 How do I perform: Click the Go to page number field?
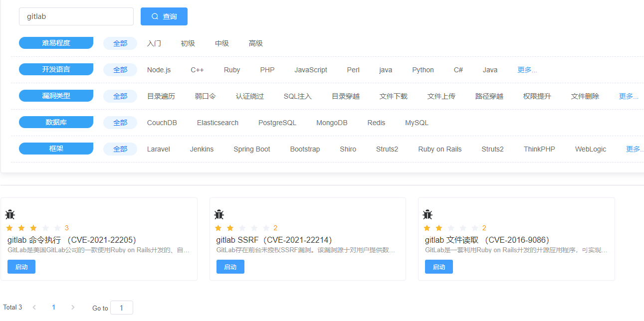[x=122, y=308]
